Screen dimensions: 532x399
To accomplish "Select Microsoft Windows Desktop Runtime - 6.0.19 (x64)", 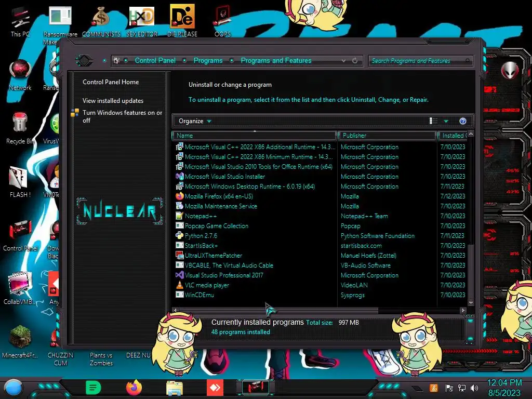I will (x=250, y=187).
